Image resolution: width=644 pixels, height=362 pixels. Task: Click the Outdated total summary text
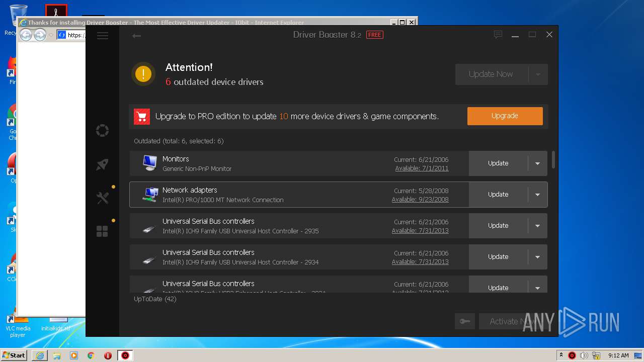[x=179, y=141]
